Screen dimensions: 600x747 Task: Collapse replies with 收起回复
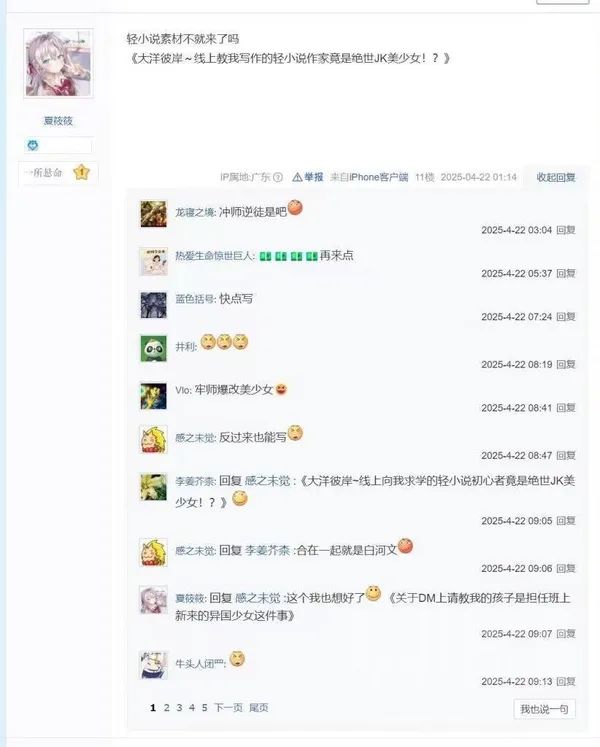pyautogui.click(x=556, y=177)
